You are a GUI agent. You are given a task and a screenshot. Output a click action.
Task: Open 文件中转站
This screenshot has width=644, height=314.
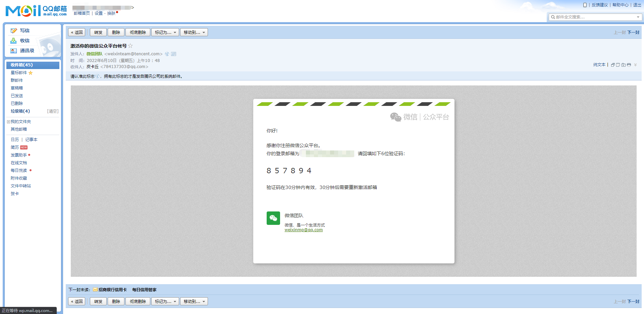tap(21, 186)
